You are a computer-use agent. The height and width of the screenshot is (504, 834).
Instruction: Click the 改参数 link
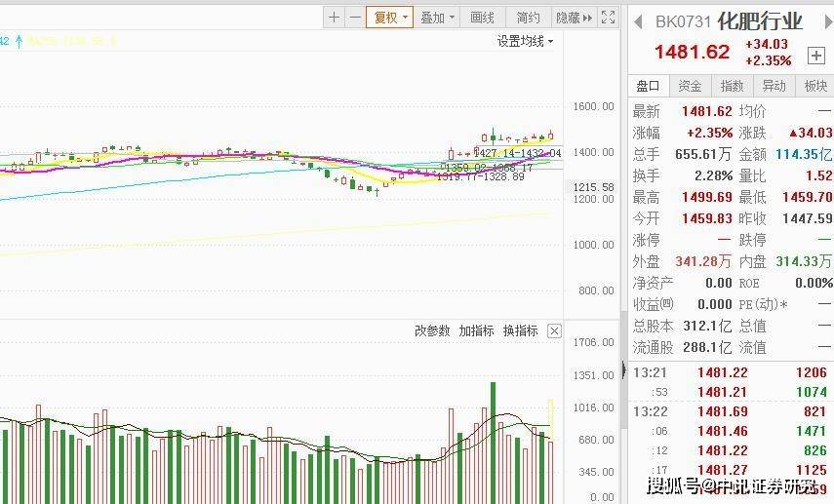432,330
